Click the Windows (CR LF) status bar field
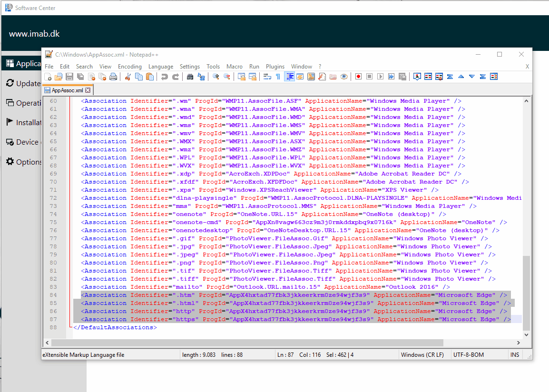The width and height of the screenshot is (549, 392). [422, 354]
